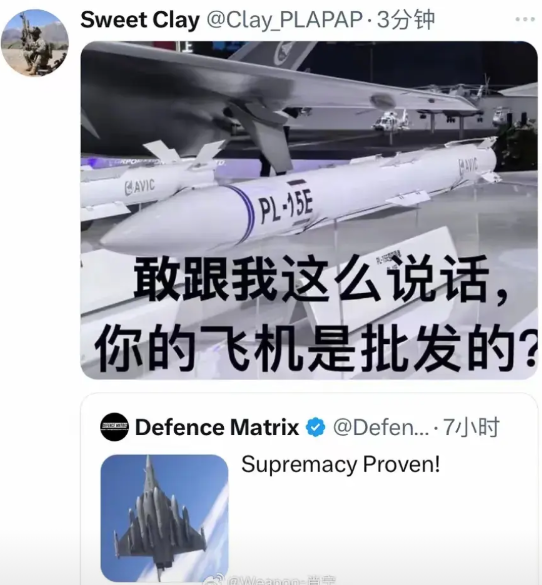Click the 你的飞机是批发的 caption line

317,347
